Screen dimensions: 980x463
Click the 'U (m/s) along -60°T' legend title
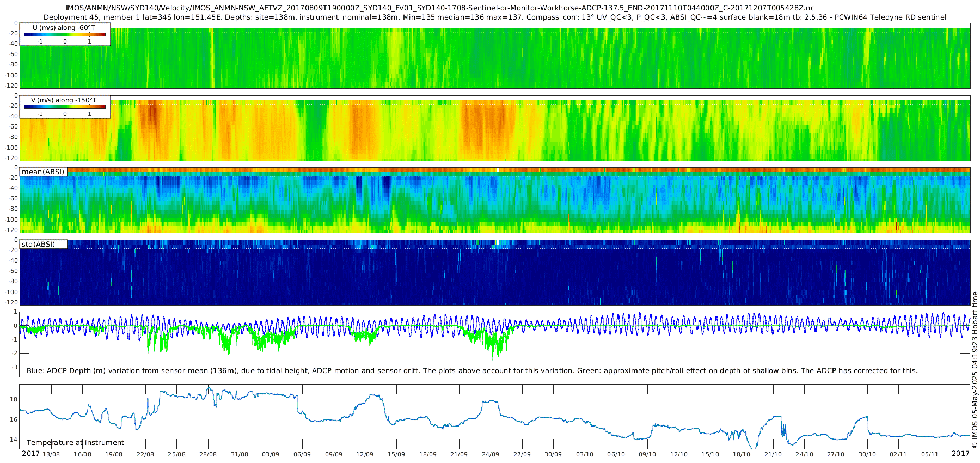coord(64,27)
